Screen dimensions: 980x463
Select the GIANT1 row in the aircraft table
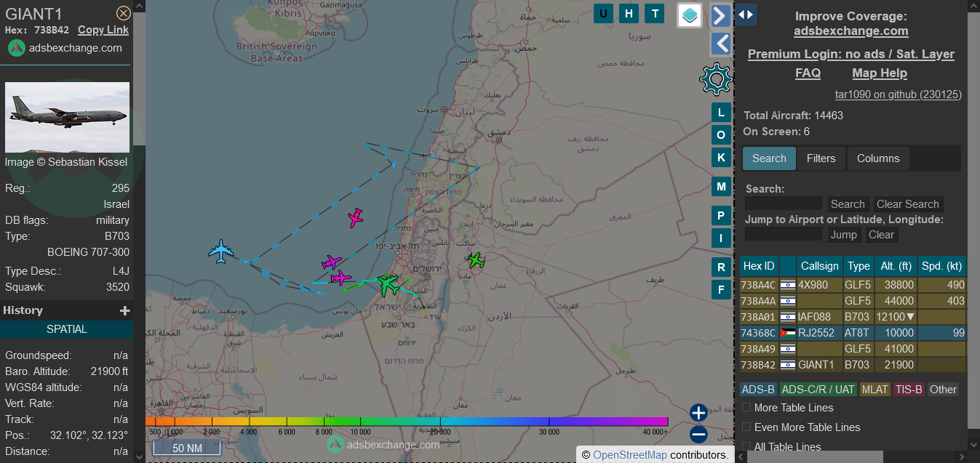(x=853, y=365)
